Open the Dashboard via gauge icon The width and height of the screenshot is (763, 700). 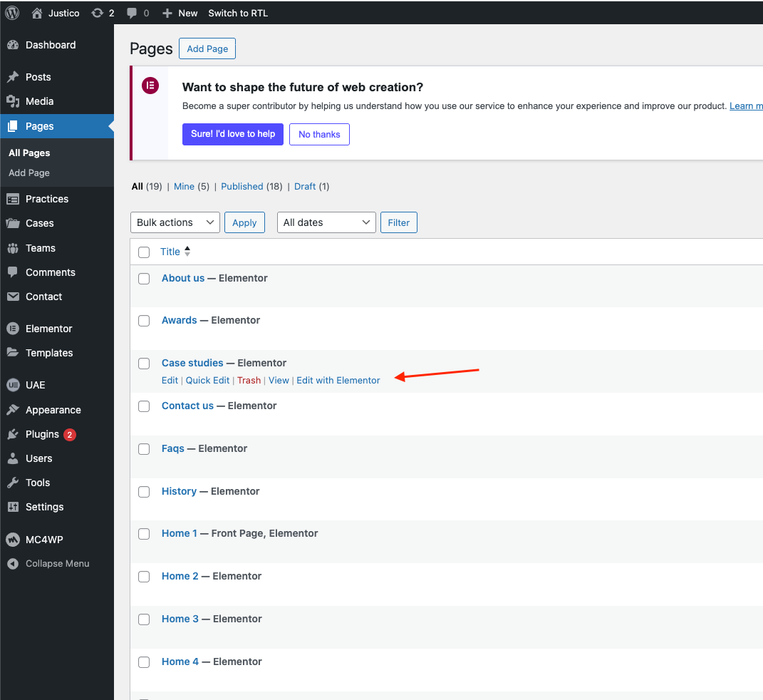pyautogui.click(x=13, y=45)
